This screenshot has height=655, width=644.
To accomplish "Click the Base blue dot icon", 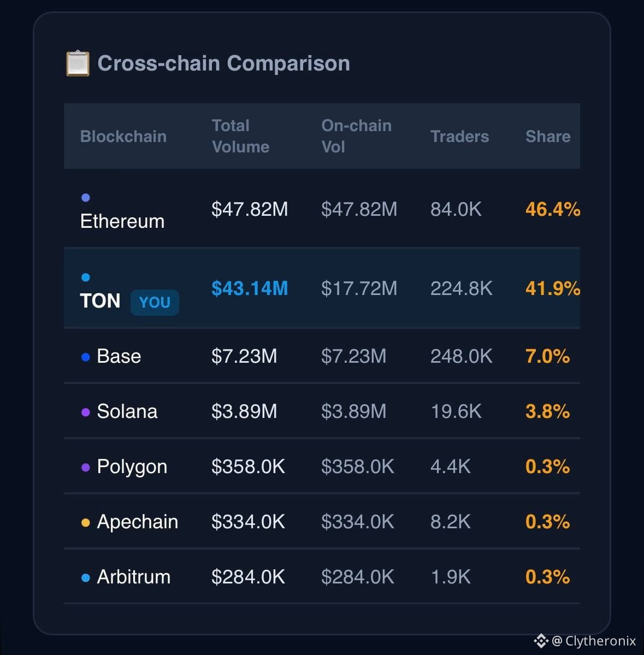I will tap(86, 357).
